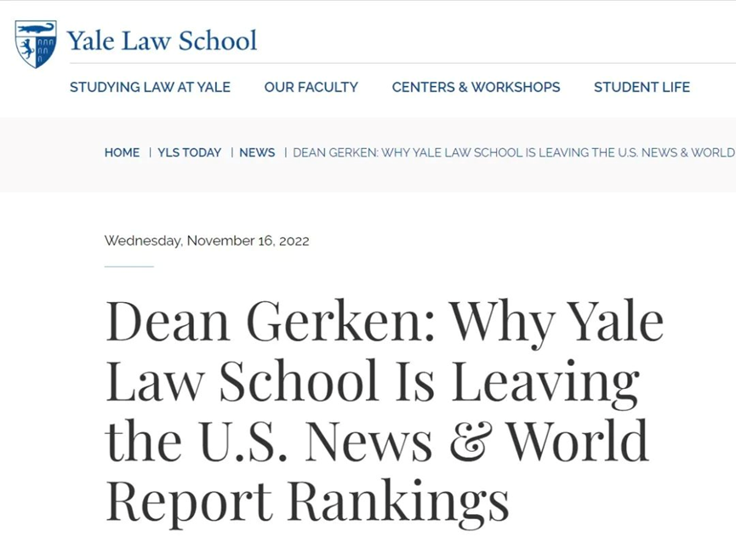Click the Wednesday, November 16, 2022 date
Image resolution: width=736 pixels, height=560 pixels.
point(207,241)
